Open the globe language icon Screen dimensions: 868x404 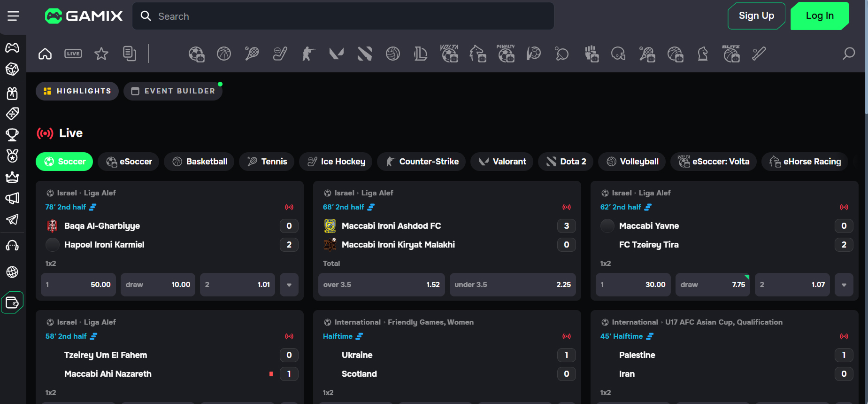click(12, 272)
